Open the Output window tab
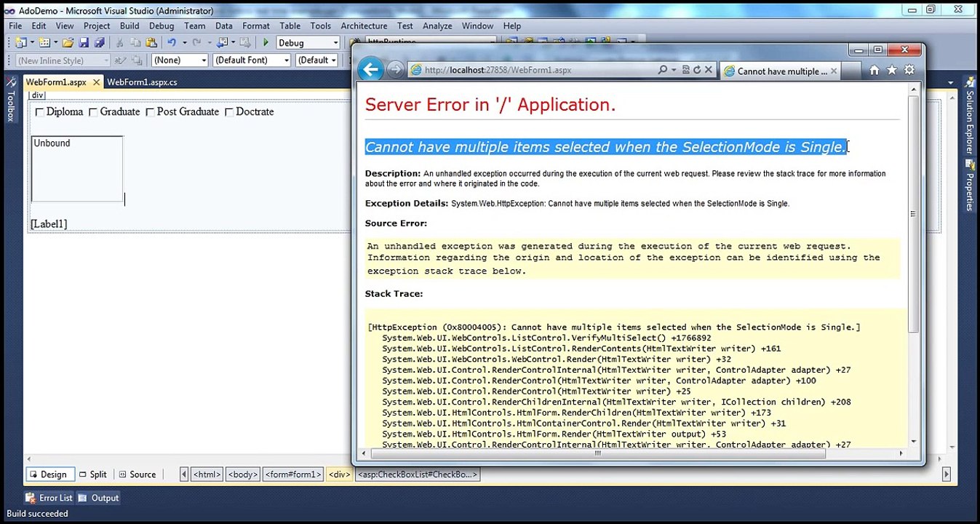The width and height of the screenshot is (980, 524). click(98, 498)
